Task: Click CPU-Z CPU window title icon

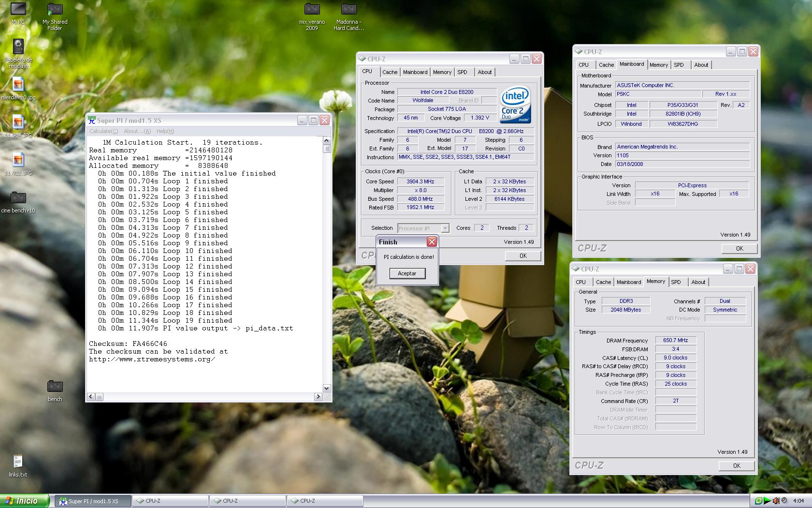Action: tap(362, 59)
